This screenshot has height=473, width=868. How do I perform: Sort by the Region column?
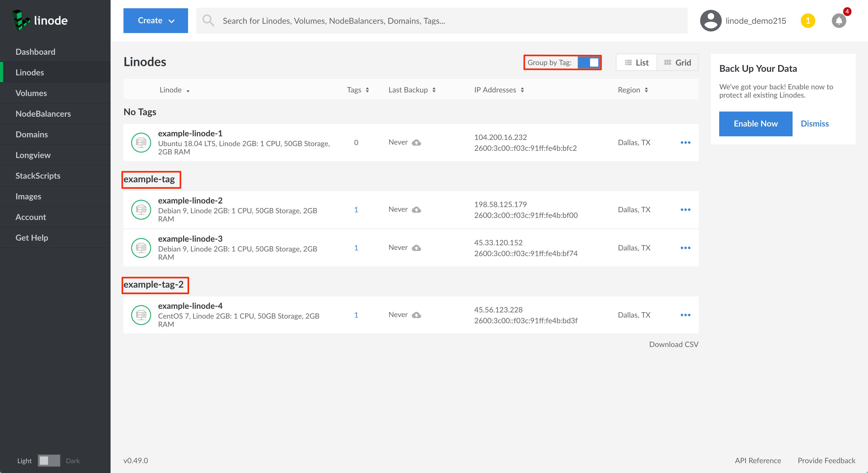tap(633, 90)
